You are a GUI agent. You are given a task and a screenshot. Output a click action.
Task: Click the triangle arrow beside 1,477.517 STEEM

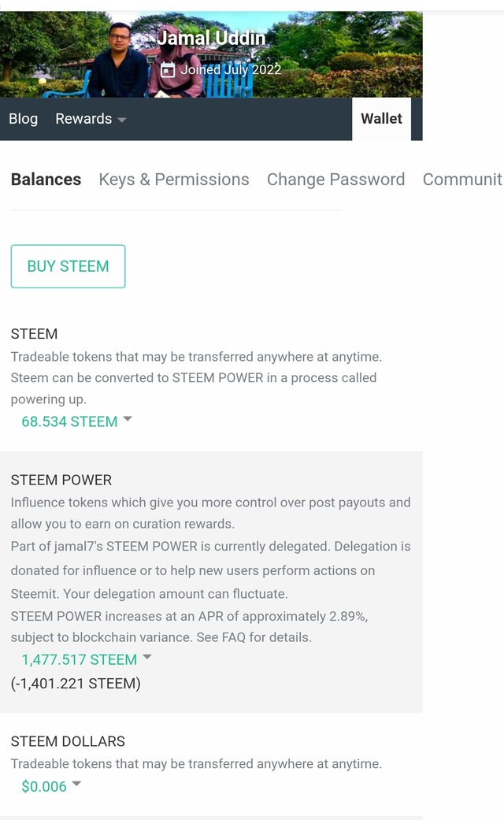147,658
